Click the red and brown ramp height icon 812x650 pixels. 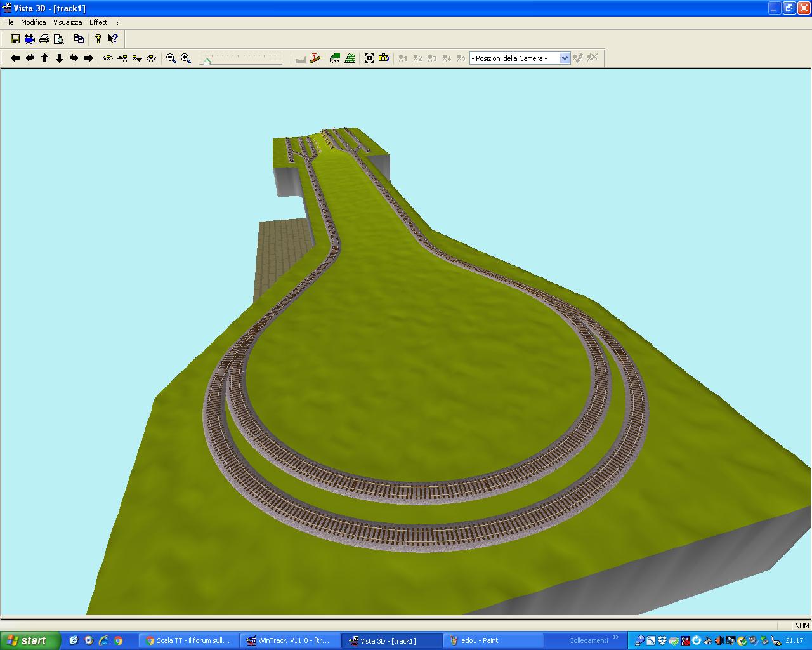pos(315,58)
